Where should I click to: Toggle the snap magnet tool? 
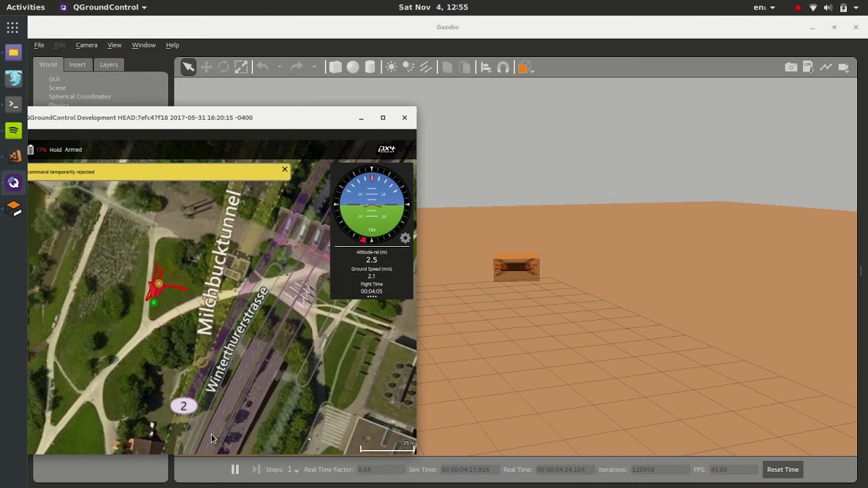click(503, 67)
